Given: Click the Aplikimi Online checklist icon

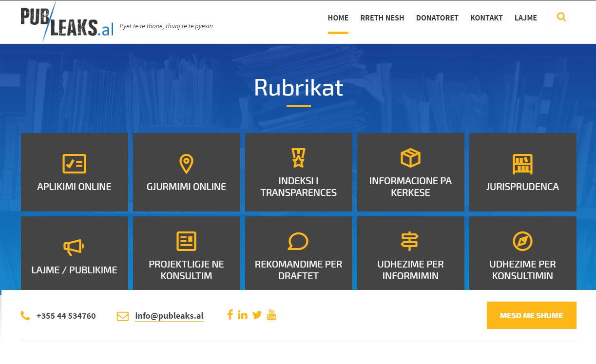Looking at the screenshot, I should pos(74,164).
